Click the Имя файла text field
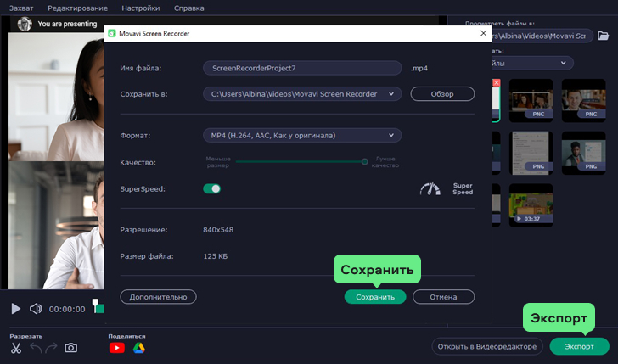Viewport: 618px width, 364px height. (301, 68)
